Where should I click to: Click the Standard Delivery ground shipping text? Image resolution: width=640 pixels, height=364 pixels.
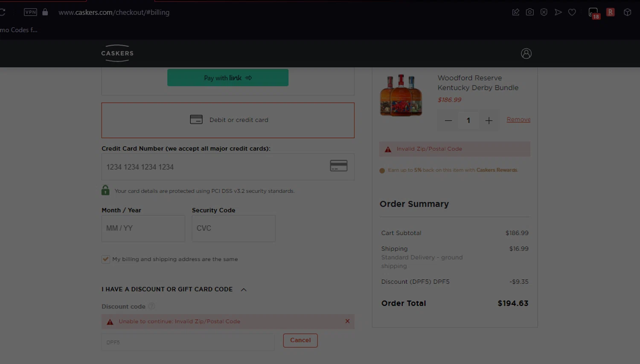422,262
